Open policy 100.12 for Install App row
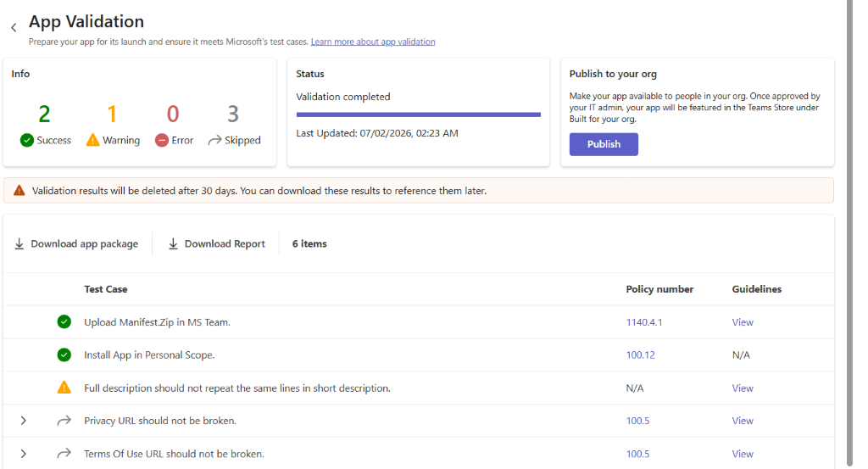 coord(640,355)
